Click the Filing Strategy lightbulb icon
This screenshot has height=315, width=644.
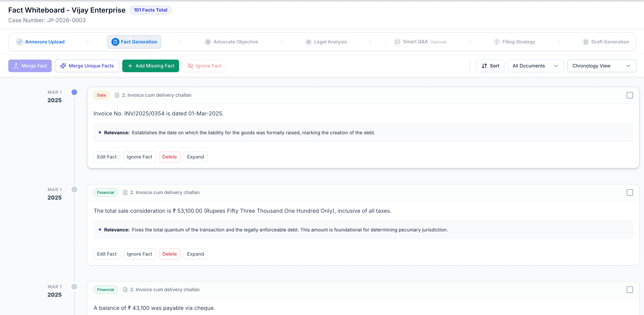(497, 42)
